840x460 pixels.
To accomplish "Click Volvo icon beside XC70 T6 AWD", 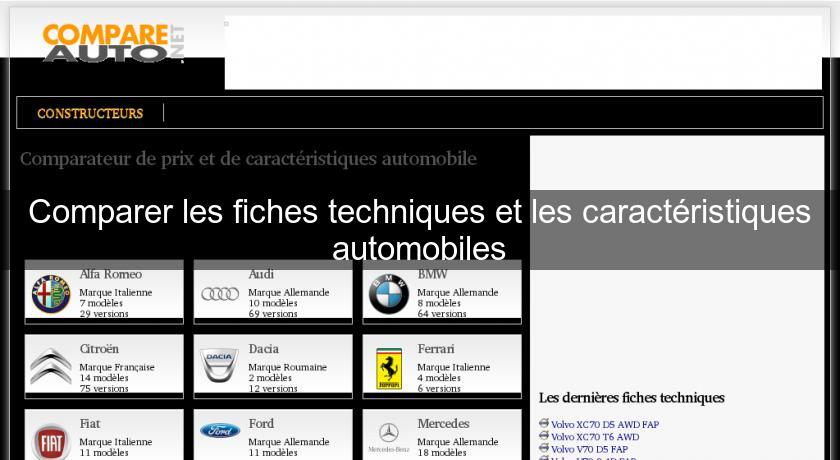I will [x=544, y=435].
